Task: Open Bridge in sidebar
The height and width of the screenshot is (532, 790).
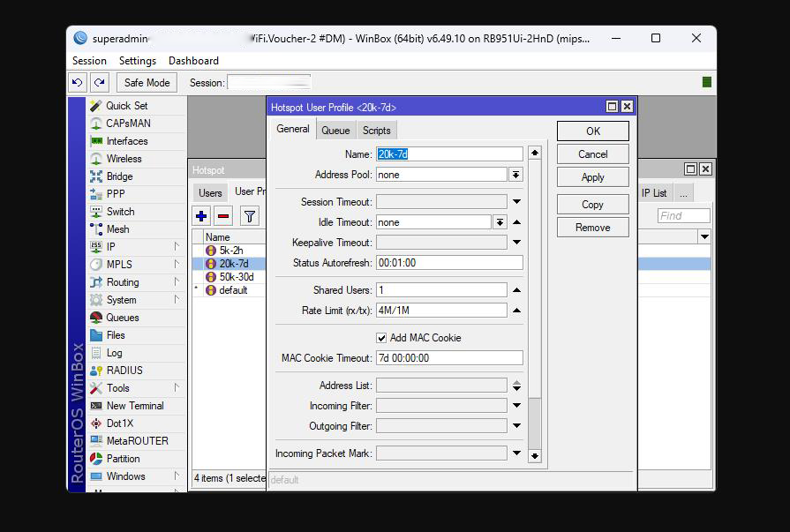Action: point(136,176)
